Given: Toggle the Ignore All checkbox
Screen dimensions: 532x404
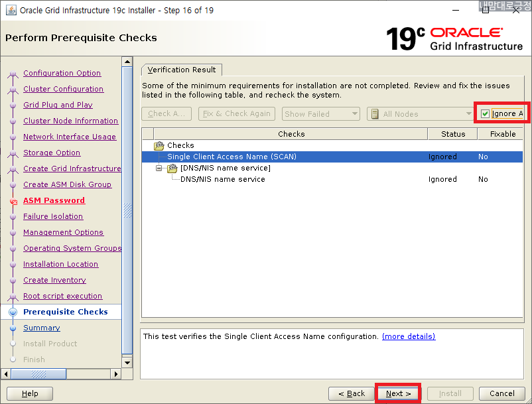Looking at the screenshot, I should tap(485, 113).
